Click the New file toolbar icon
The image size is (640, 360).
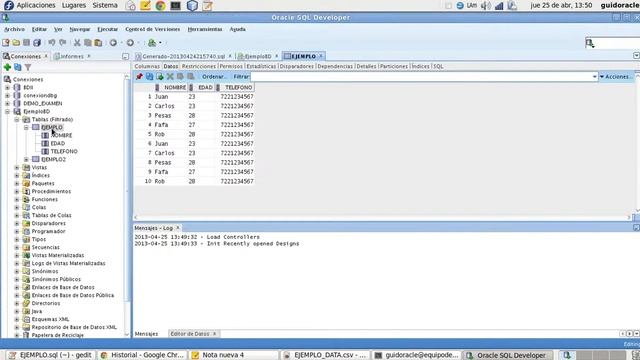tap(6, 42)
